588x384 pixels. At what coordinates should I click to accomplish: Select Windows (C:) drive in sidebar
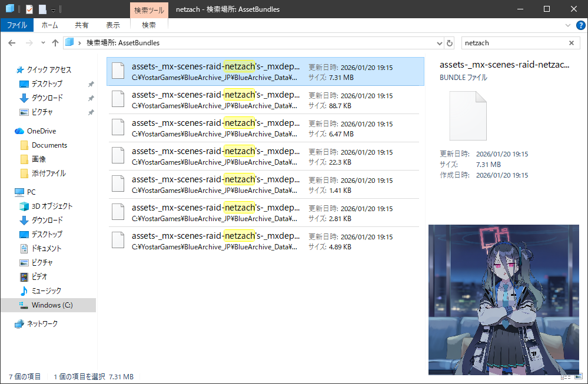coord(52,305)
